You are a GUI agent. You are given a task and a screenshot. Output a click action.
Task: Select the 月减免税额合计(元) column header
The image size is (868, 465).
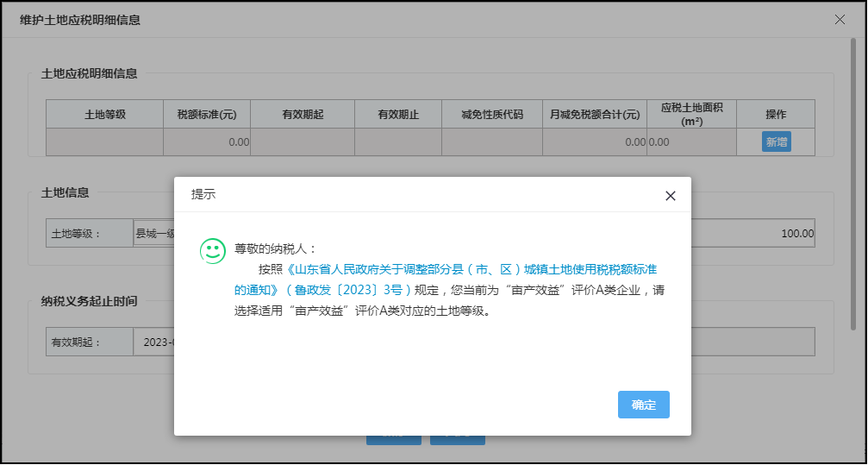(595, 114)
